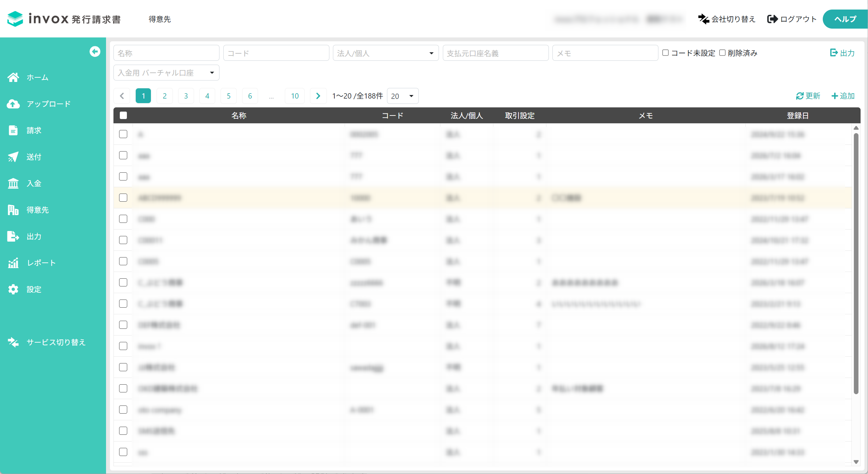
Task: Check the sixth table row checkbox
Action: coord(123,240)
